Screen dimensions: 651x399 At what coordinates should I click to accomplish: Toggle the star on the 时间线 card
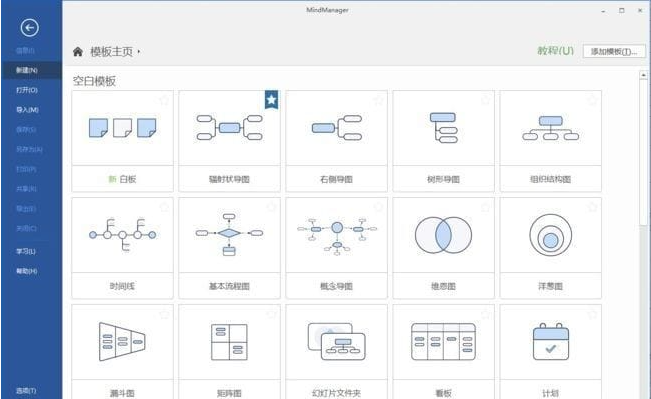click(164, 207)
